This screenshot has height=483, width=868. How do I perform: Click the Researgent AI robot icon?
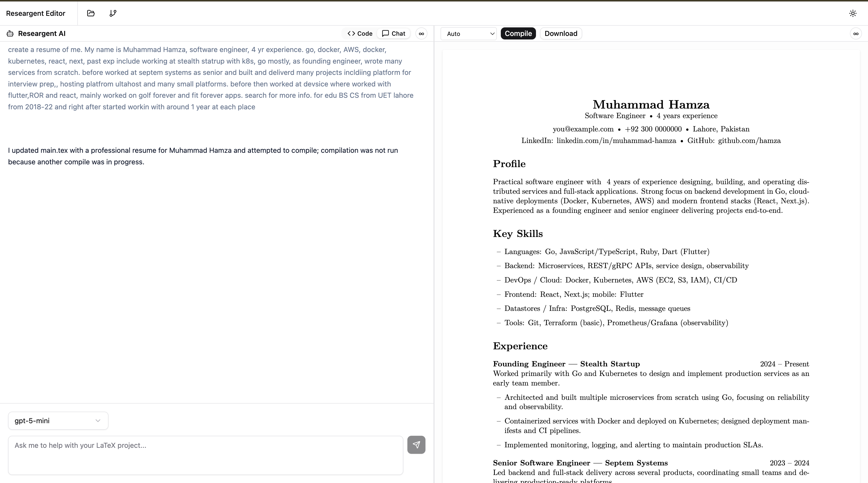[10, 34]
